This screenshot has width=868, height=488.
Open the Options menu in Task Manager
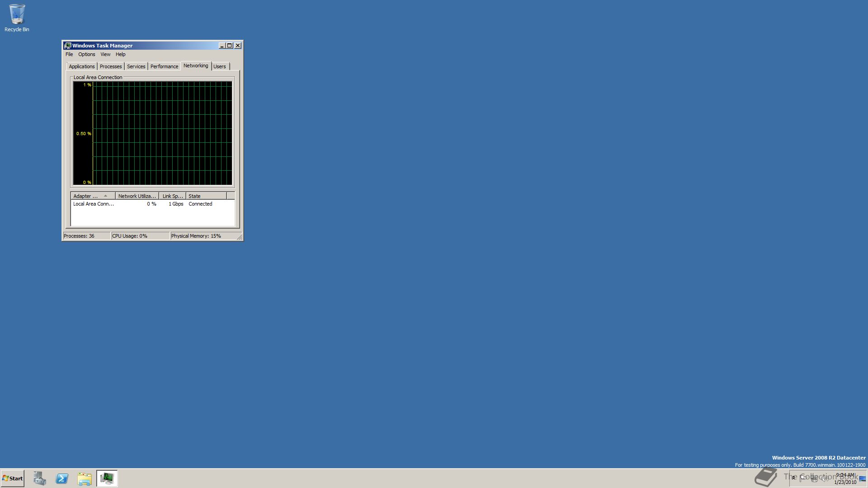coord(86,54)
